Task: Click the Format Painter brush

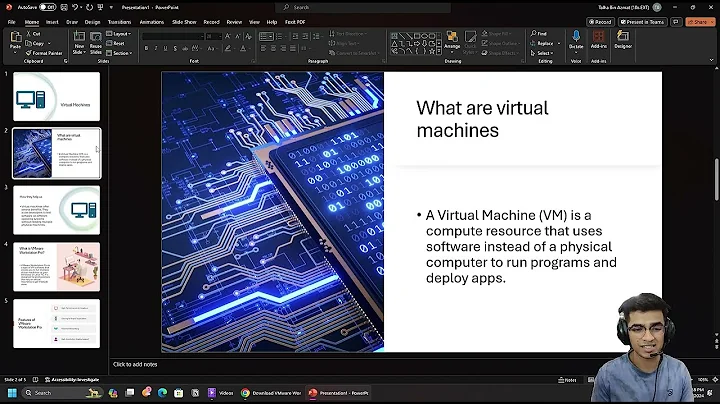Action: pos(44,53)
